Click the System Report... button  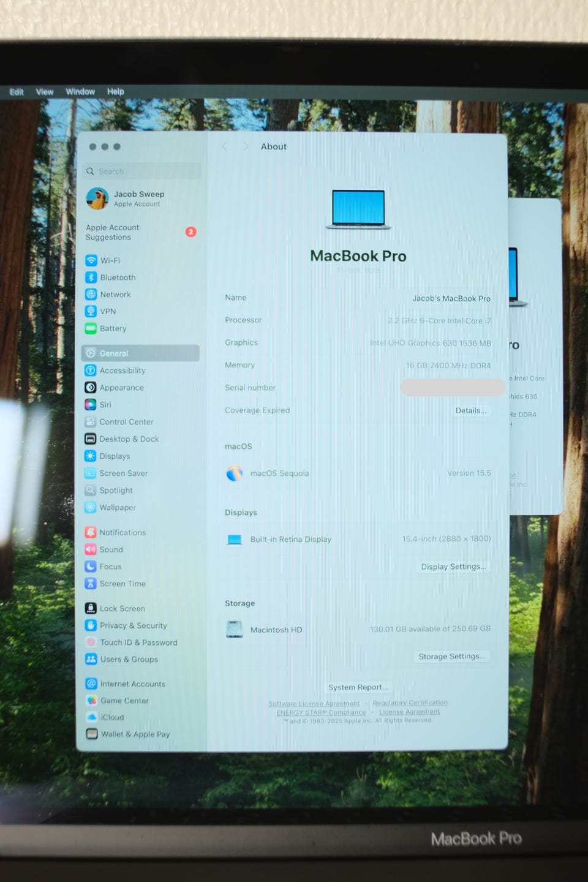358,687
